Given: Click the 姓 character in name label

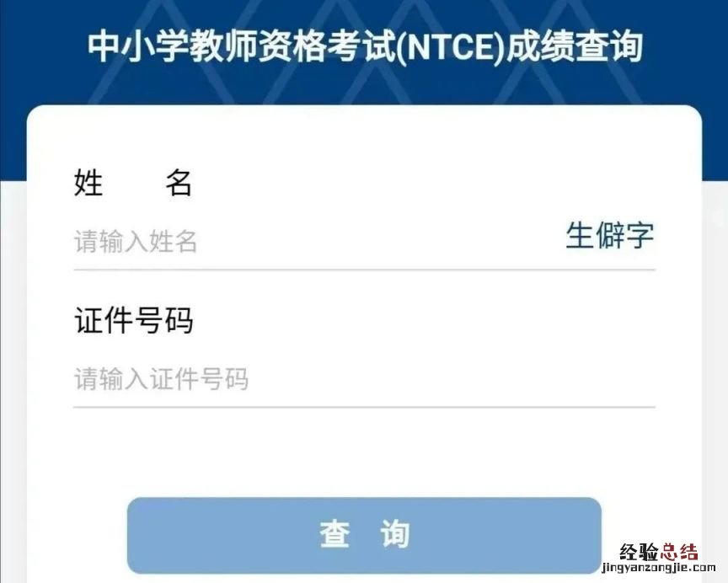Looking at the screenshot, I should pos(88,183).
